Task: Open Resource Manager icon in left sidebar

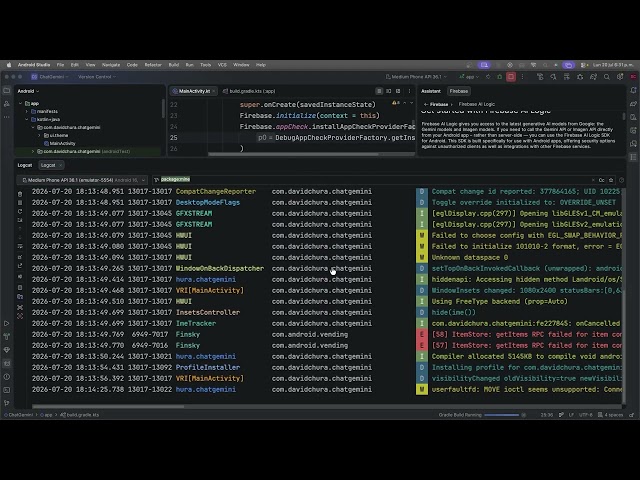Action: tap(7, 104)
